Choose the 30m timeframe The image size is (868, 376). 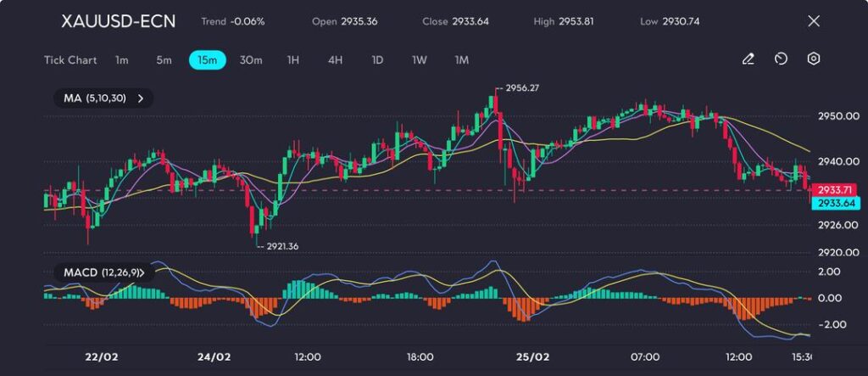tap(251, 60)
